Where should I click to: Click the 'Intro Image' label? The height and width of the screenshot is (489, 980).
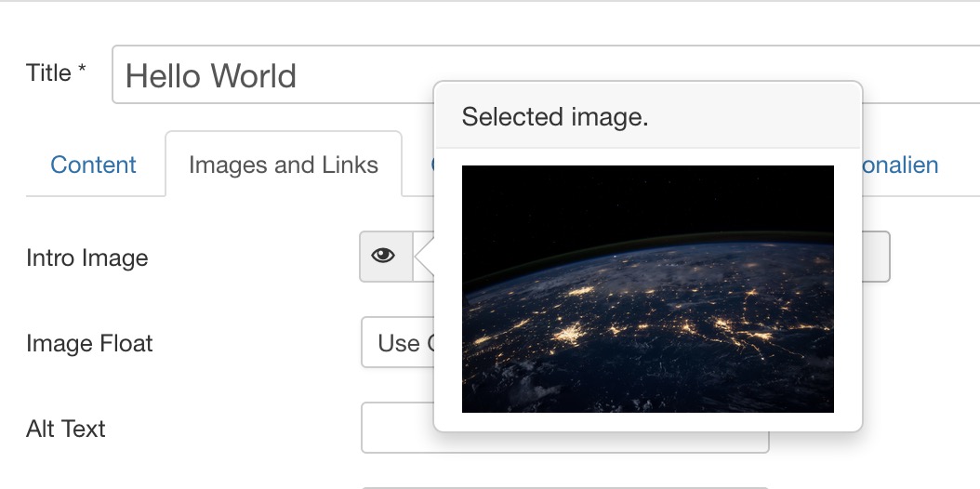tap(86, 258)
